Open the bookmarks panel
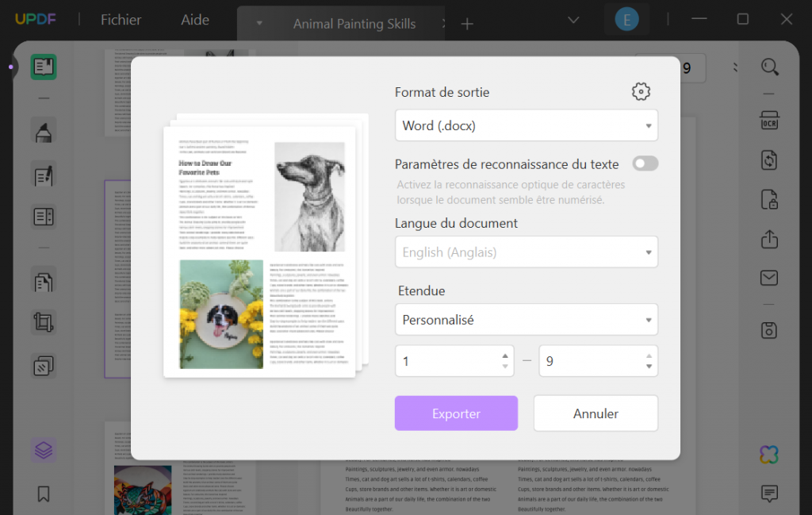Viewport: 812px width, 515px height. point(43,494)
